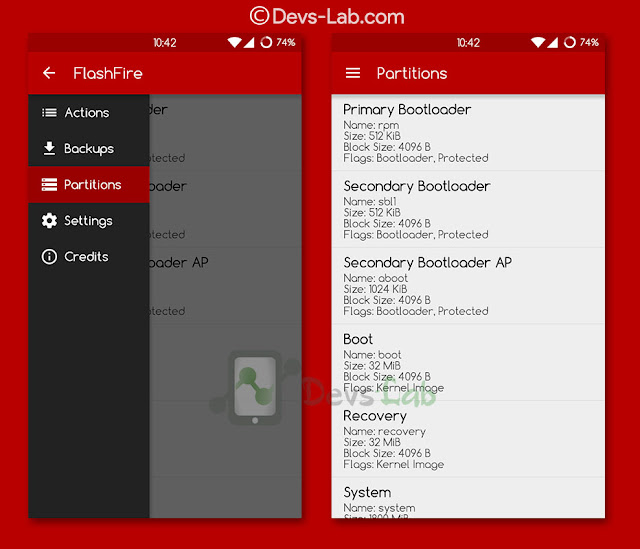Click 'Size: 1024 KiB' line
The image size is (640, 549).
(376, 289)
